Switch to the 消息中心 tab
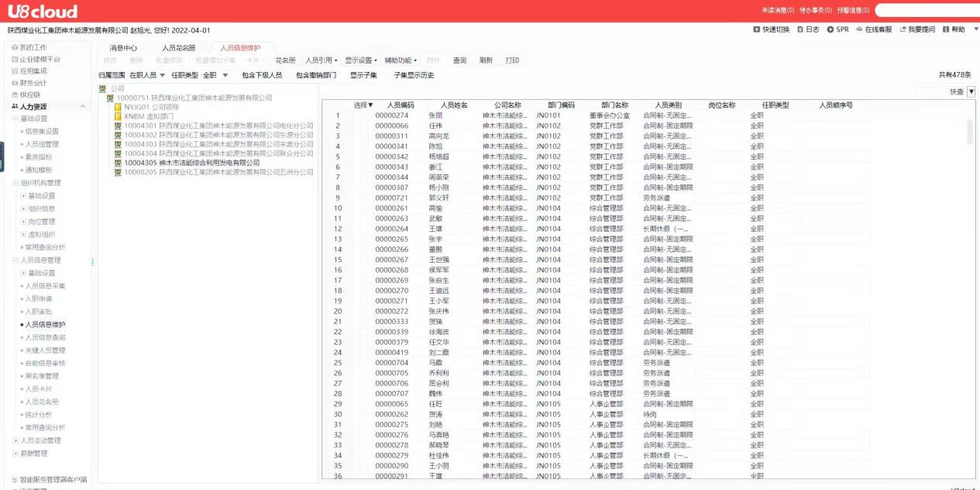Image resolution: width=980 pixels, height=490 pixels. coord(122,48)
